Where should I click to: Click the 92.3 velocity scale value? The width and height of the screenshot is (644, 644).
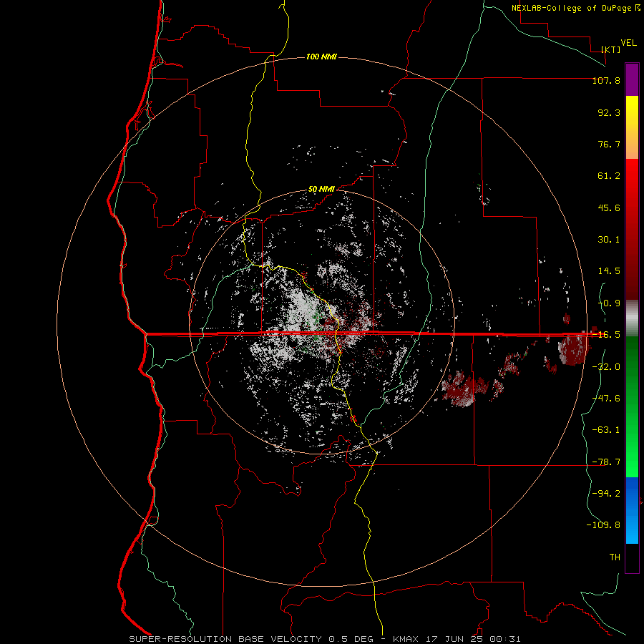click(609, 112)
